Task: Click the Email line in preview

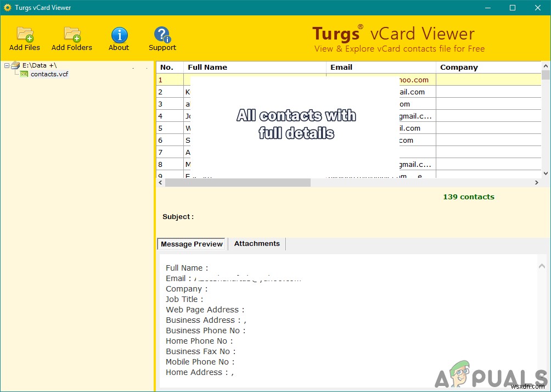Action: (234, 278)
